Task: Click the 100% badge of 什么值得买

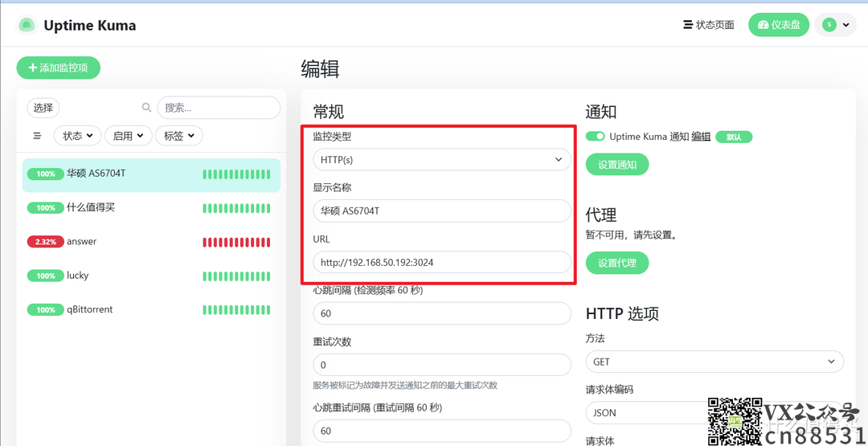Action: pos(45,208)
